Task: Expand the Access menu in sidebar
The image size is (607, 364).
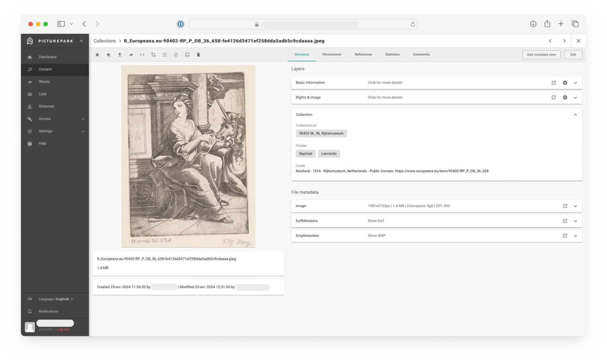Action: [83, 119]
